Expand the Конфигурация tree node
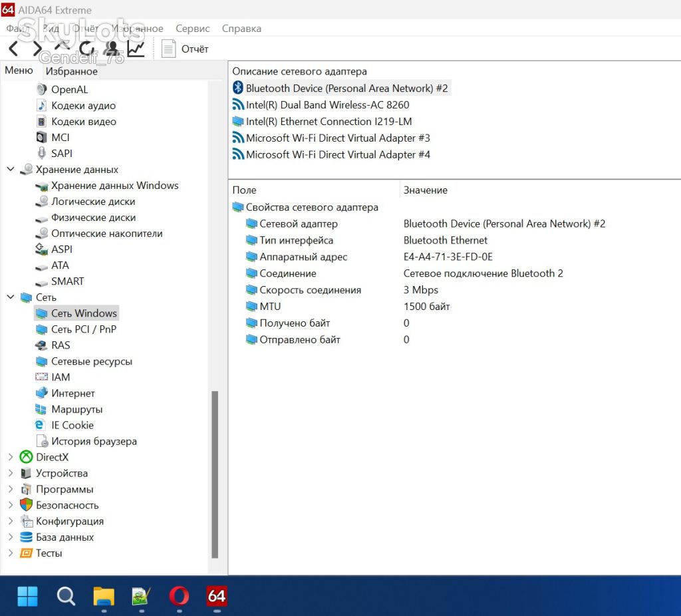 pyautogui.click(x=11, y=521)
